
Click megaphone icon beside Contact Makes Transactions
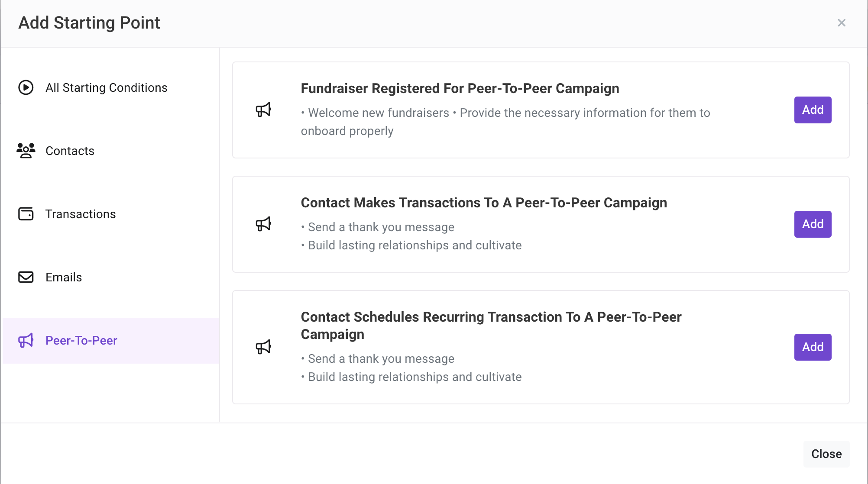tap(263, 224)
